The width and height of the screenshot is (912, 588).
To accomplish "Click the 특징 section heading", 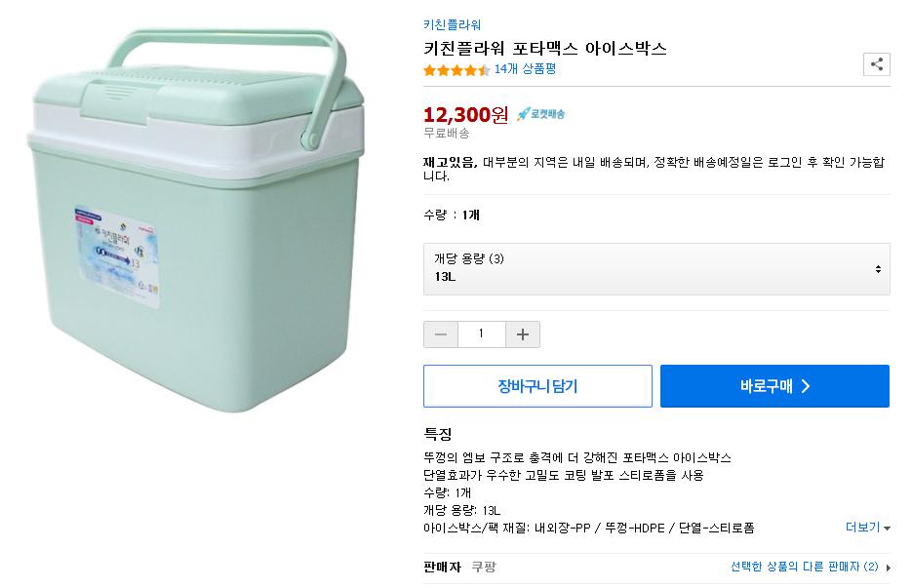I will [x=438, y=434].
